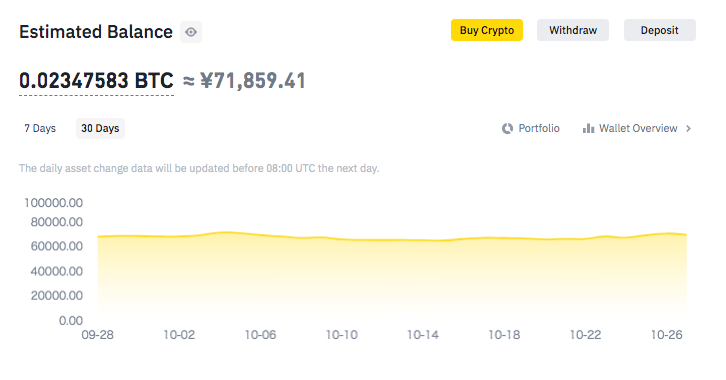Click the Portfolio pie chart icon

click(x=507, y=128)
